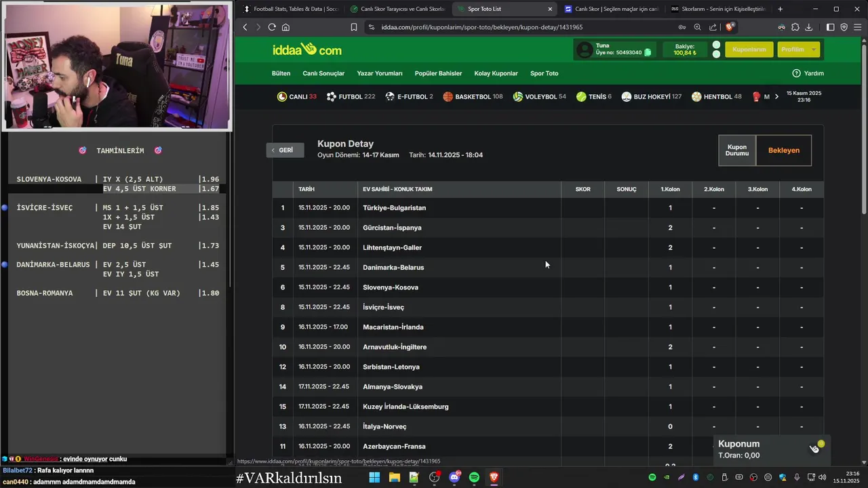Select CANLI 33 sports category
The width and height of the screenshot is (868, 488).
(297, 97)
